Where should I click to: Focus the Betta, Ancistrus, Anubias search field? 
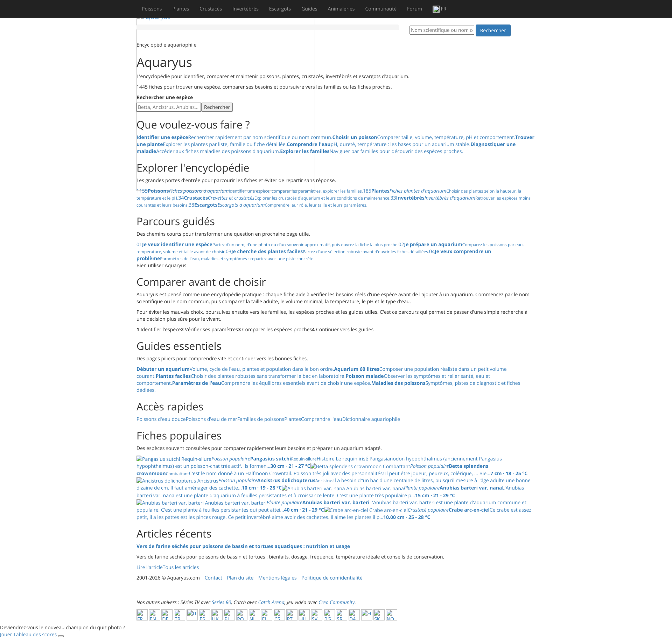tap(169, 107)
